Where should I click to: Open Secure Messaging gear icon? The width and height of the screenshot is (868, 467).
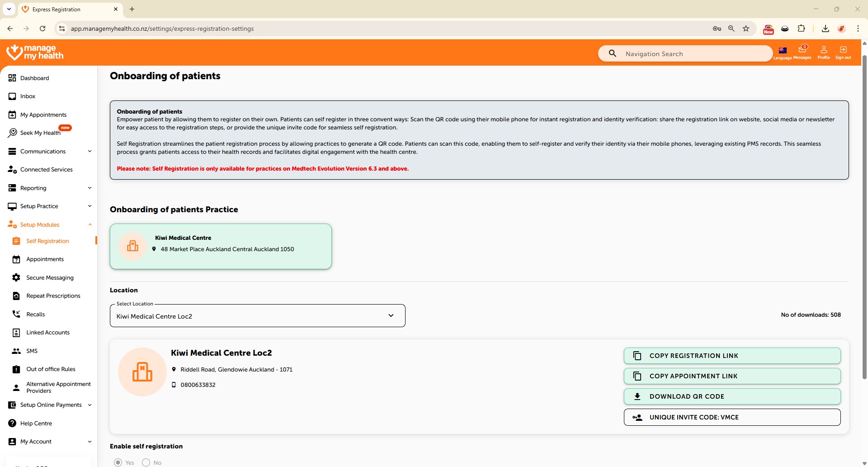[16, 277]
